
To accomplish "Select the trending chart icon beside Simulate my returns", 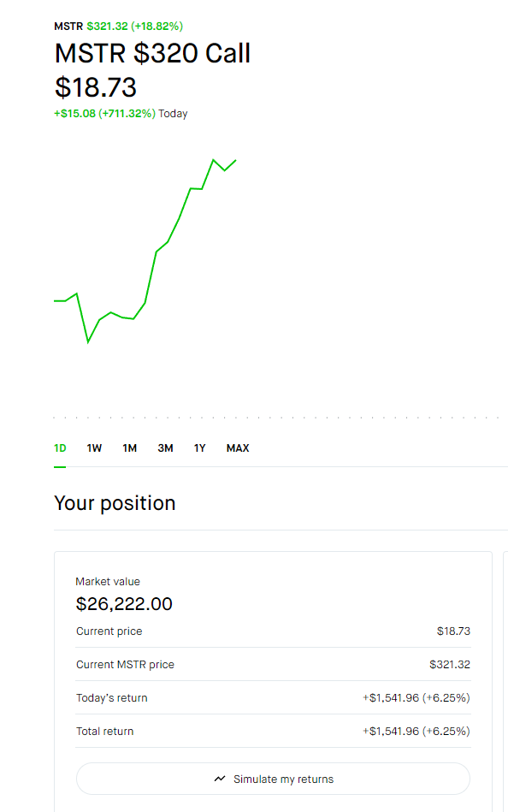I will 221,779.
